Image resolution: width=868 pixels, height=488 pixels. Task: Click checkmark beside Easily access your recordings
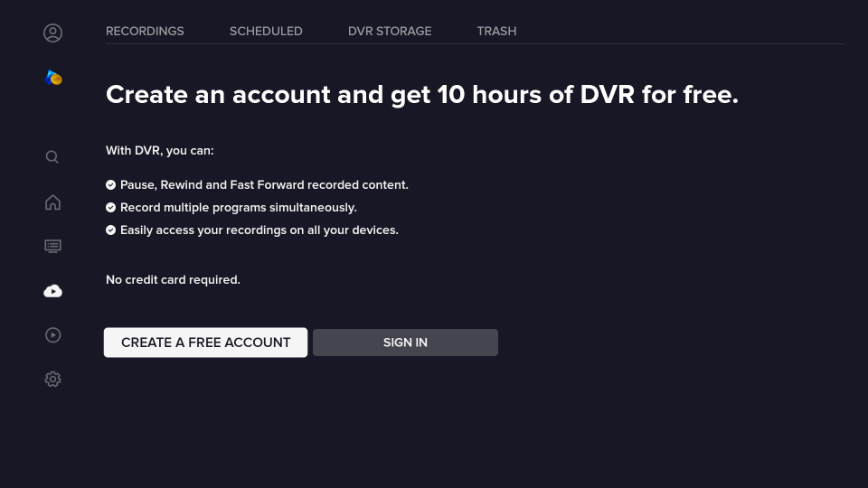[111, 230]
